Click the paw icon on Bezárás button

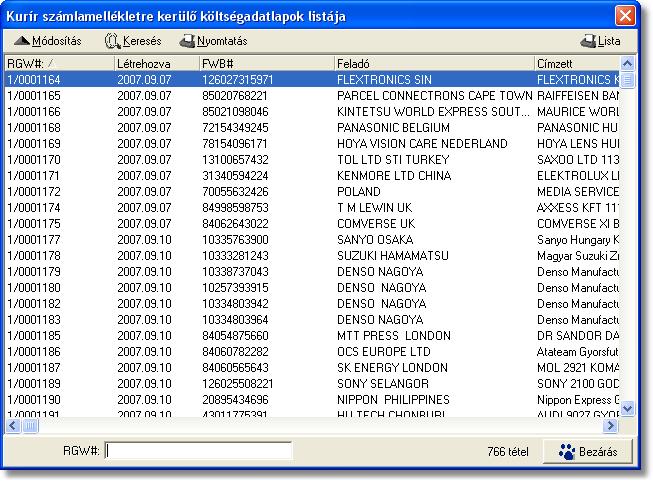[x=567, y=452]
